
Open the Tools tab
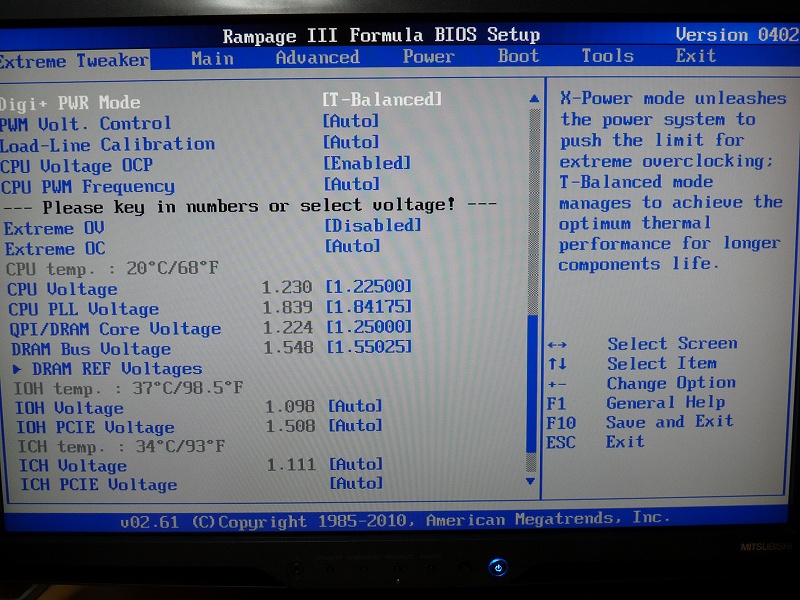pyautogui.click(x=608, y=55)
